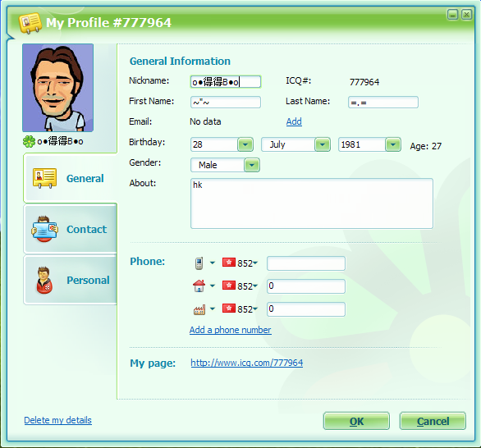Viewport: 481px width, 448px height.
Task: Click the ICQ number 777964 value
Action: point(364,82)
